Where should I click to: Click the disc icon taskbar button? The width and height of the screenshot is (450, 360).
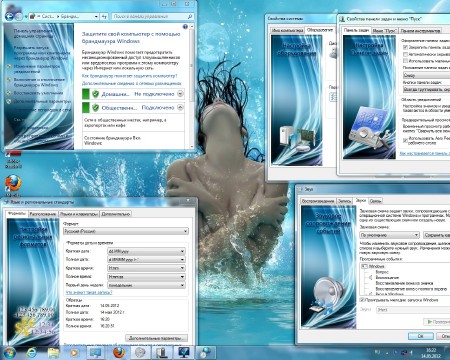[x=140, y=352]
